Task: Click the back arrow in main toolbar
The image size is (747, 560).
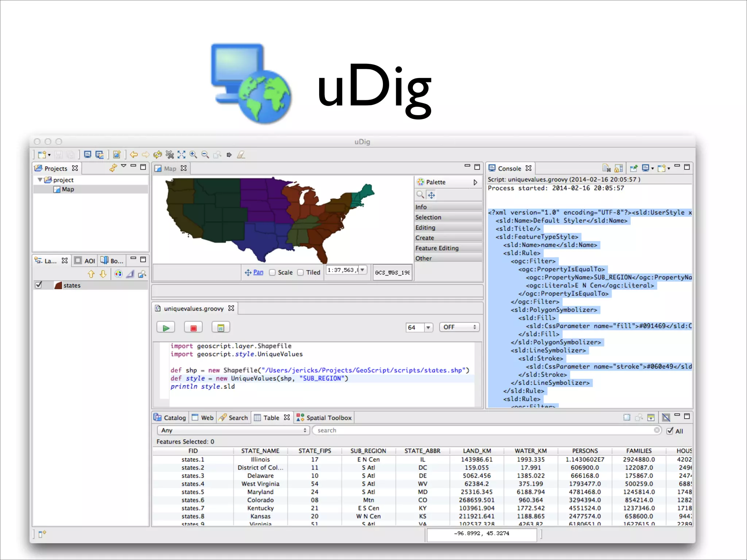Action: (134, 155)
